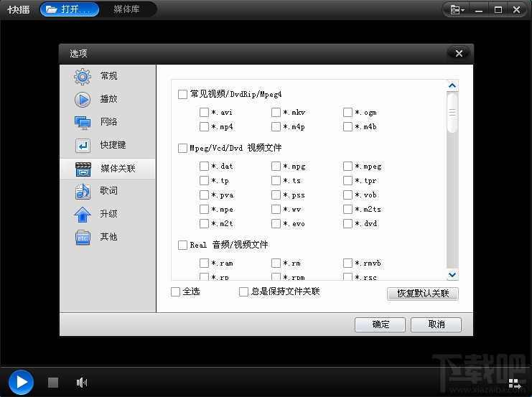Select 播放 label in options sidebar
This screenshot has width=532, height=397.
(x=108, y=99)
